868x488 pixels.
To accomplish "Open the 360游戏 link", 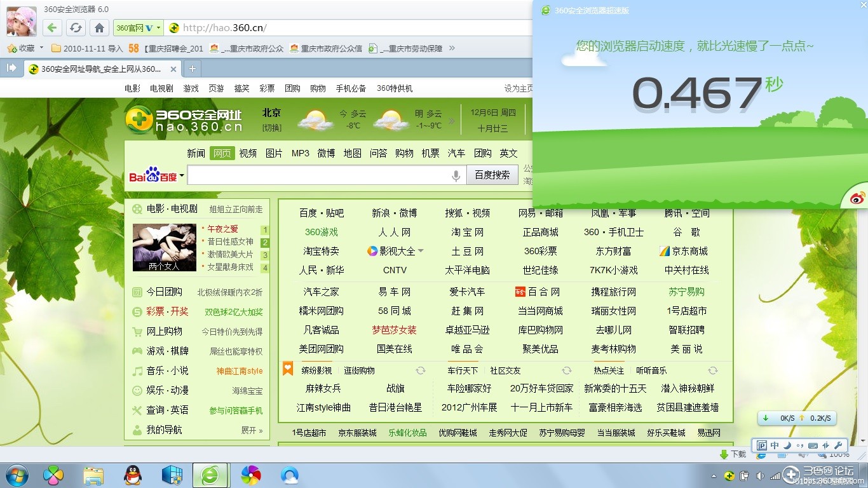I will pos(322,232).
